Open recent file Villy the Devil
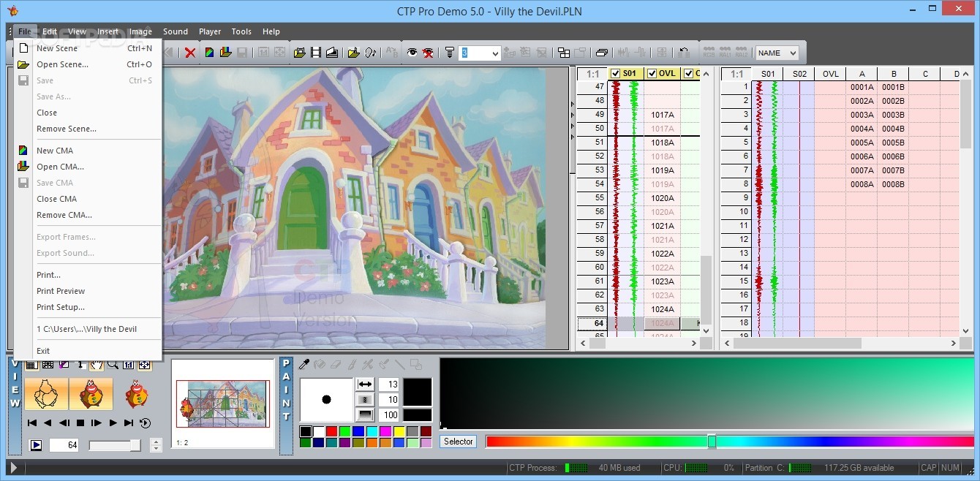The image size is (980, 481). point(88,329)
